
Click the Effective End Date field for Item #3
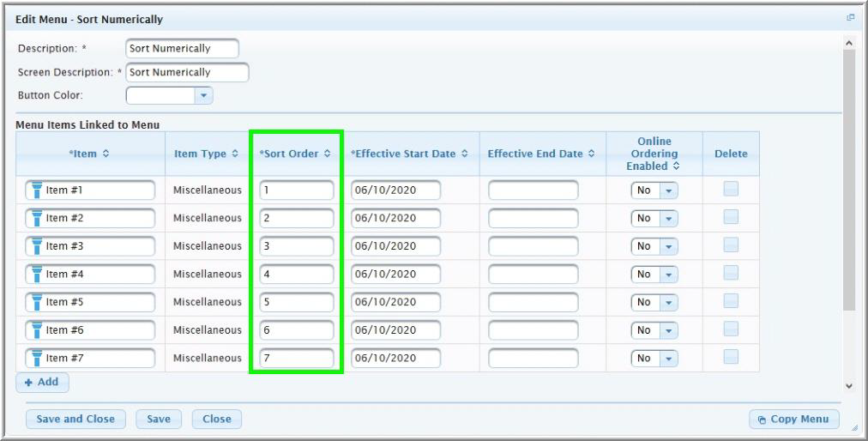point(533,246)
